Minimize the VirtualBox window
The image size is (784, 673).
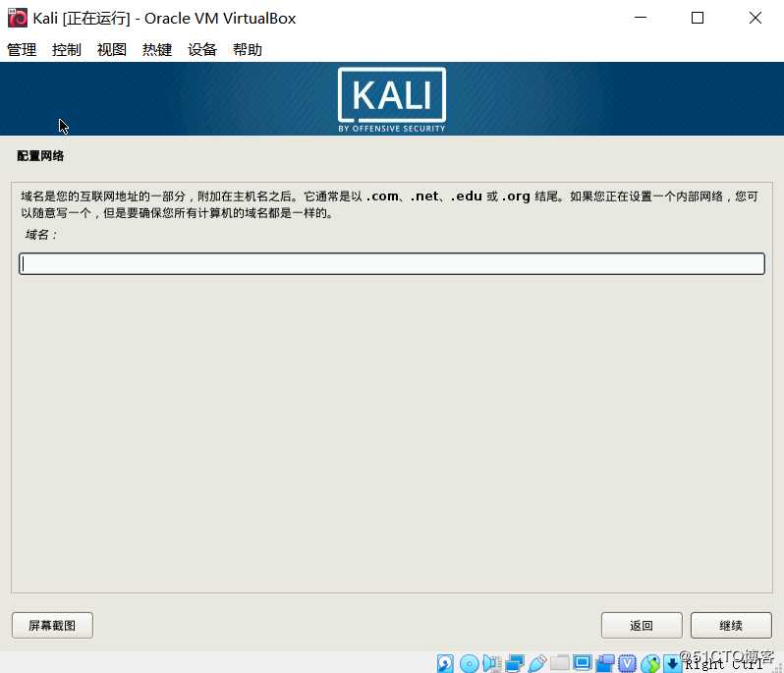[x=641, y=18]
